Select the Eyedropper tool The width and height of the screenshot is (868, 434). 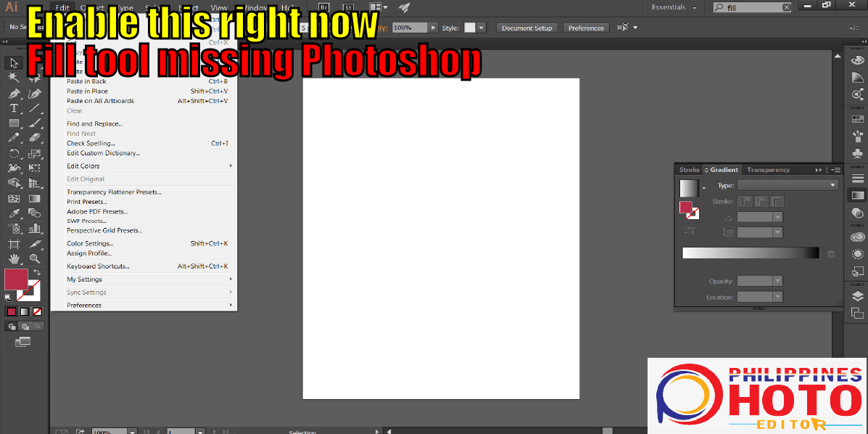click(x=15, y=213)
